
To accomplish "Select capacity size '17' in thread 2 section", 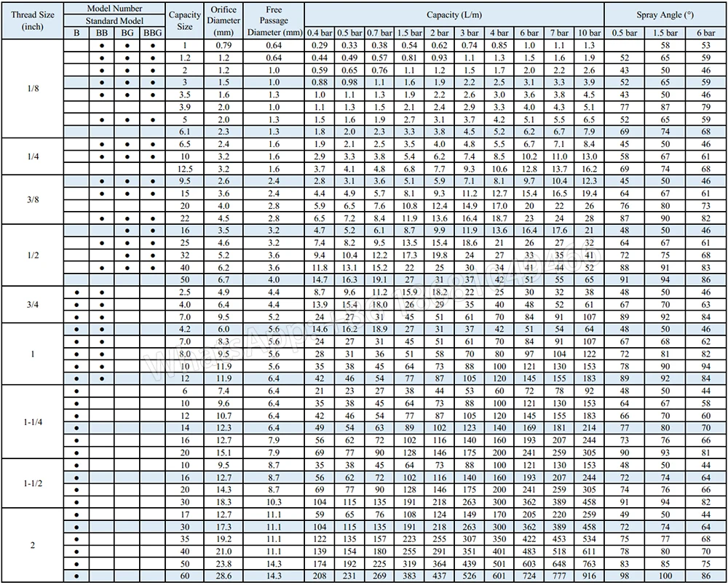I will click(x=184, y=514).
